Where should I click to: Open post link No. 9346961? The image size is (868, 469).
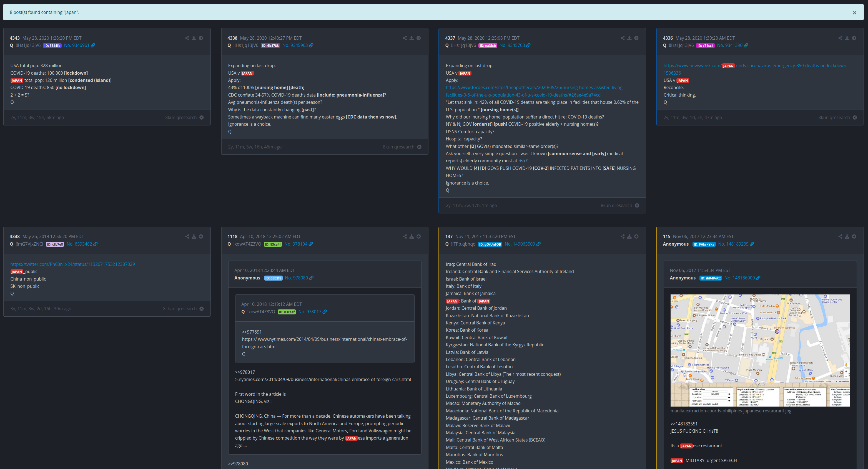pos(79,46)
